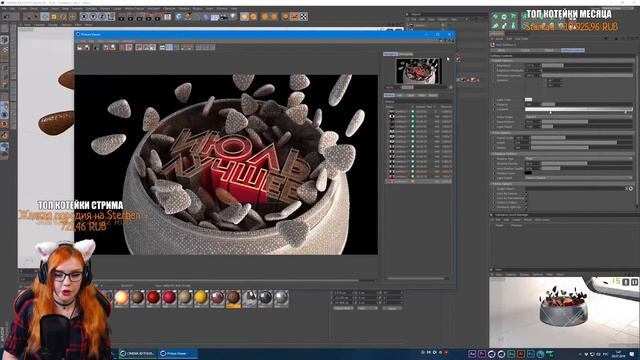Image resolution: width=640 pixels, height=360 pixels.
Task: Add a camera from main toolbar
Action: click(x=224, y=17)
